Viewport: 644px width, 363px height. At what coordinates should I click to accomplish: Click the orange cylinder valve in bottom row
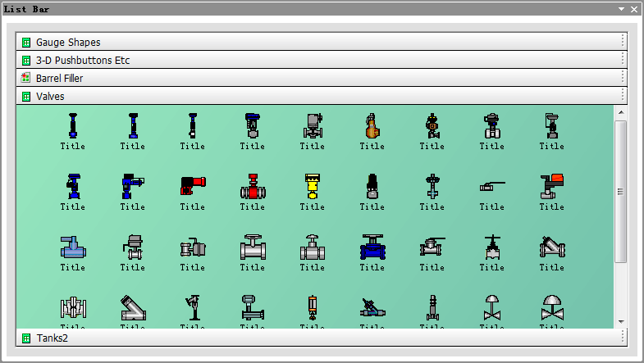[x=312, y=308]
